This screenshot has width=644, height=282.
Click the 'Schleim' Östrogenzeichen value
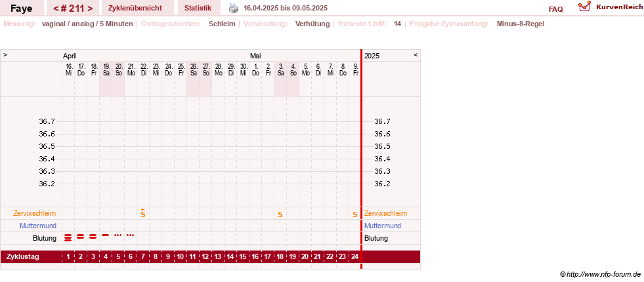pos(222,24)
